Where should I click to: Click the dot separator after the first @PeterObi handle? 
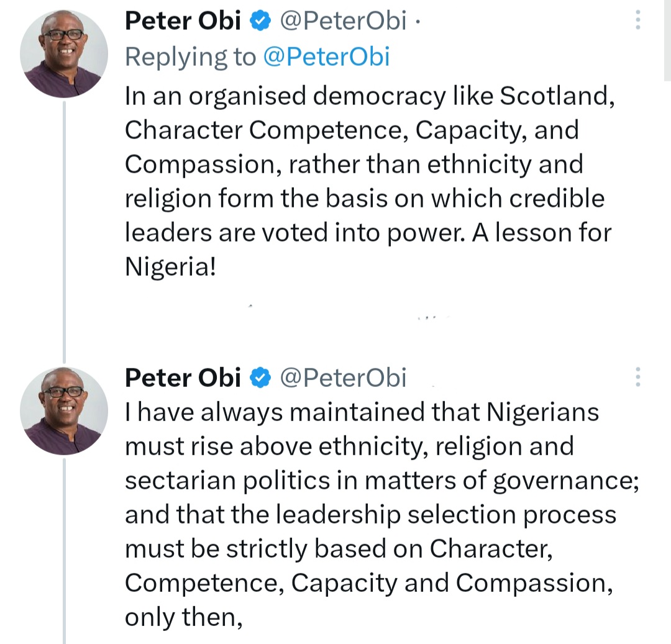click(x=418, y=21)
